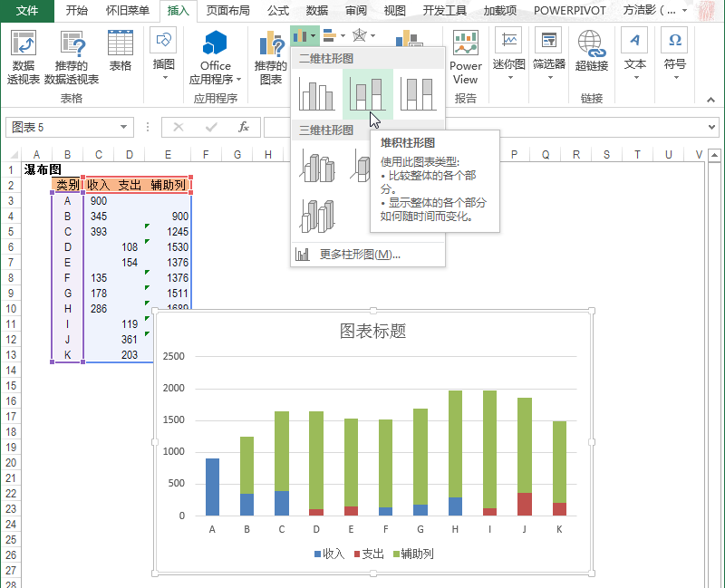The image size is (725, 588).
Task: Open the PivotTable (数据透视表) tool
Action: 24,57
